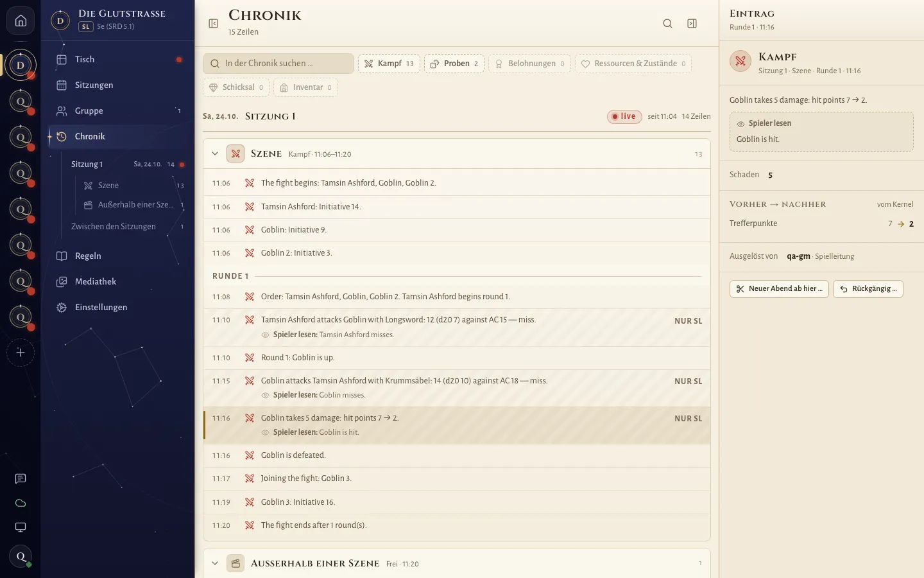Click the icon beside Ausserhalb einer Szene heading
The width and height of the screenshot is (924, 578).
pos(235,563)
